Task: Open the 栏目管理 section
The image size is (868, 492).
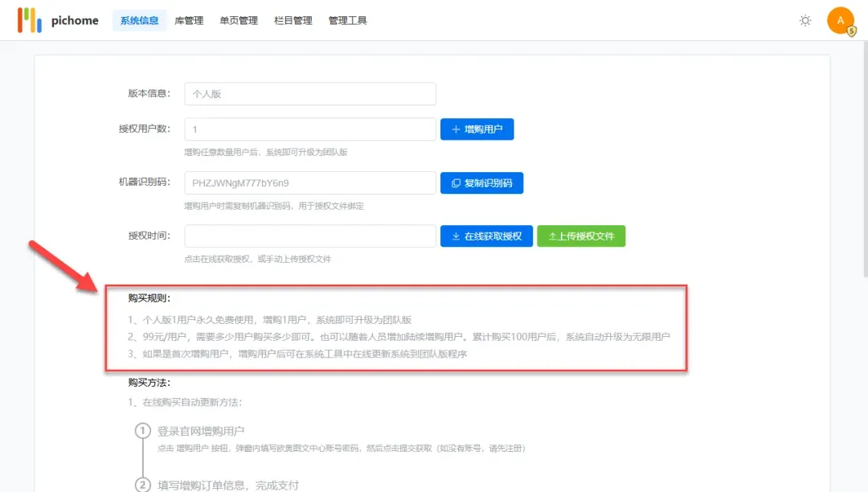Action: 293,21
